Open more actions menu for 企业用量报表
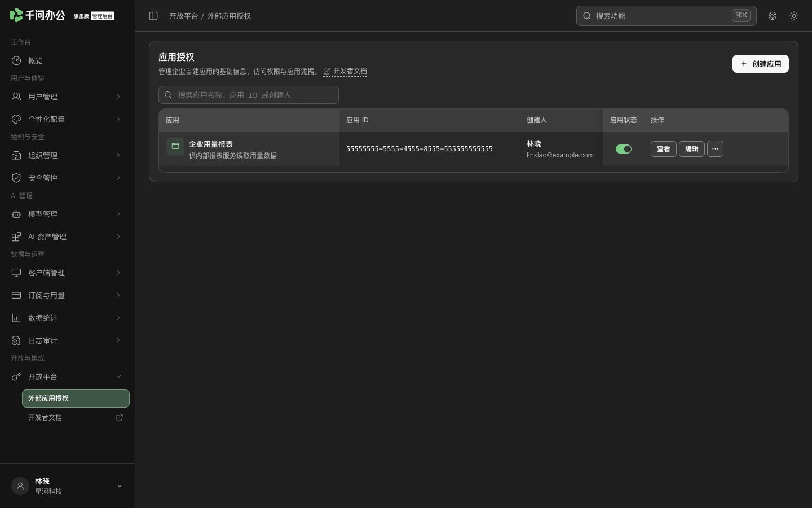 pos(715,149)
